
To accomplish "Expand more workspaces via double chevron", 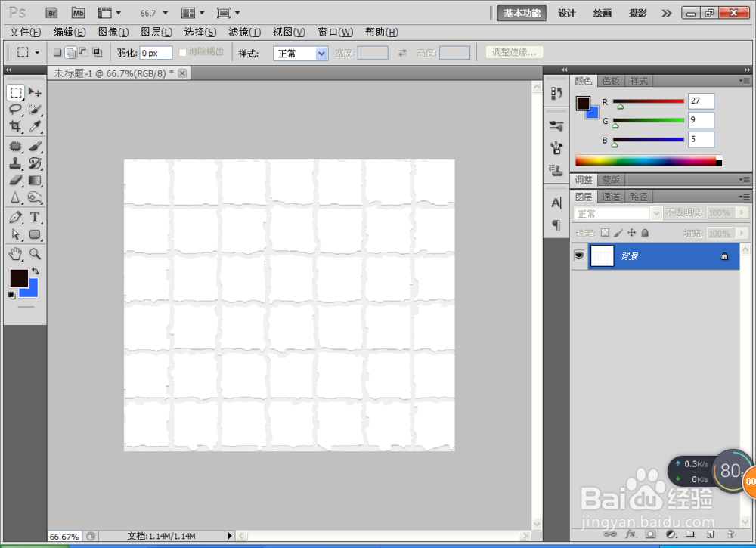I will pos(666,13).
